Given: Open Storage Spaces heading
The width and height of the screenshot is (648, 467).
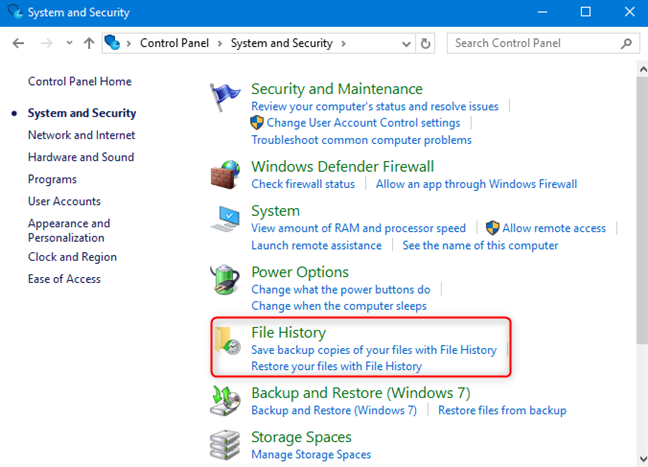Looking at the screenshot, I should pos(301,437).
